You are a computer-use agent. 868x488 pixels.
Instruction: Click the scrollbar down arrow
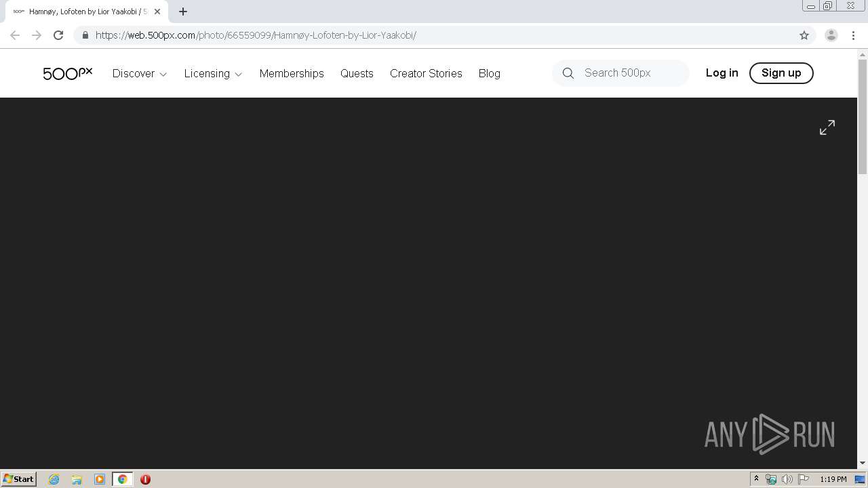tap(863, 463)
